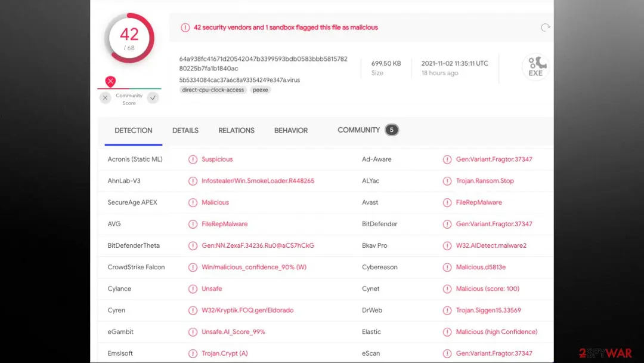Click the red community score marker
This screenshot has width=644, height=363.
pyautogui.click(x=110, y=81)
